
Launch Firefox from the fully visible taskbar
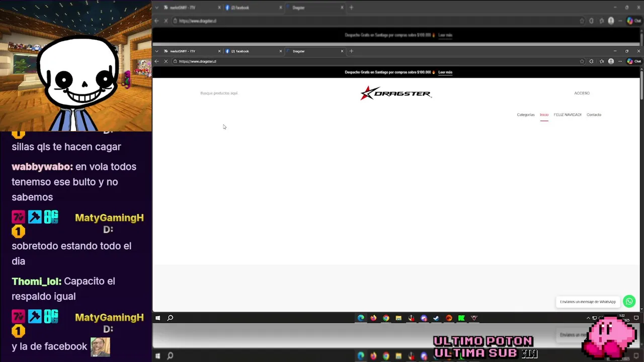(373, 318)
